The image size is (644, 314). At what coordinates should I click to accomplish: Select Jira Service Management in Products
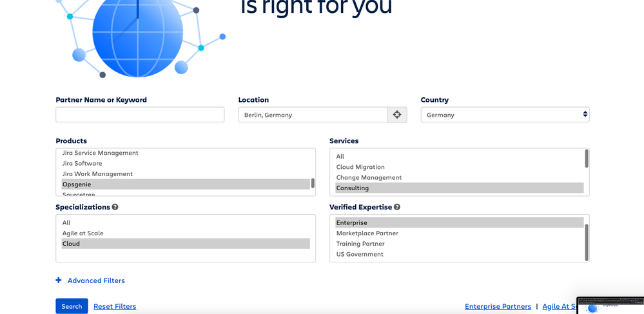coord(186,153)
